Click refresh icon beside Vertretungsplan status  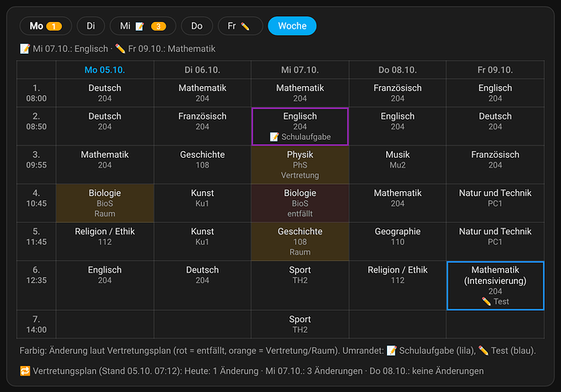(25, 371)
